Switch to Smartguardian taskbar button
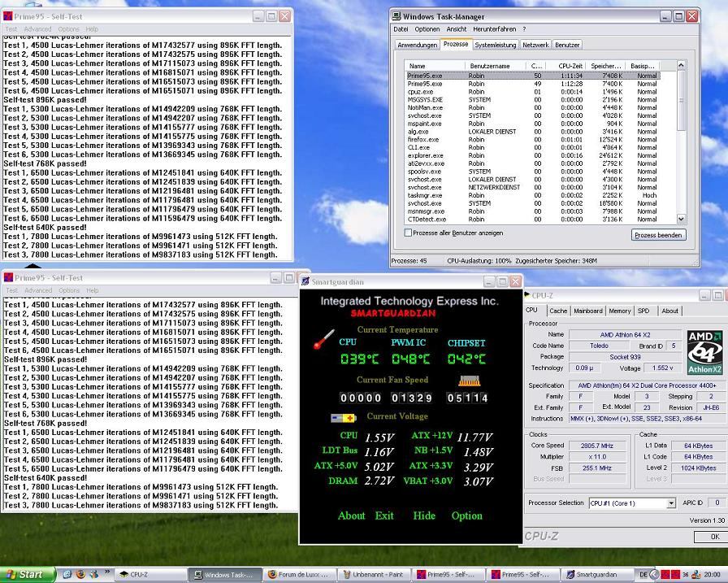This screenshot has width=728, height=583. pos(596,575)
